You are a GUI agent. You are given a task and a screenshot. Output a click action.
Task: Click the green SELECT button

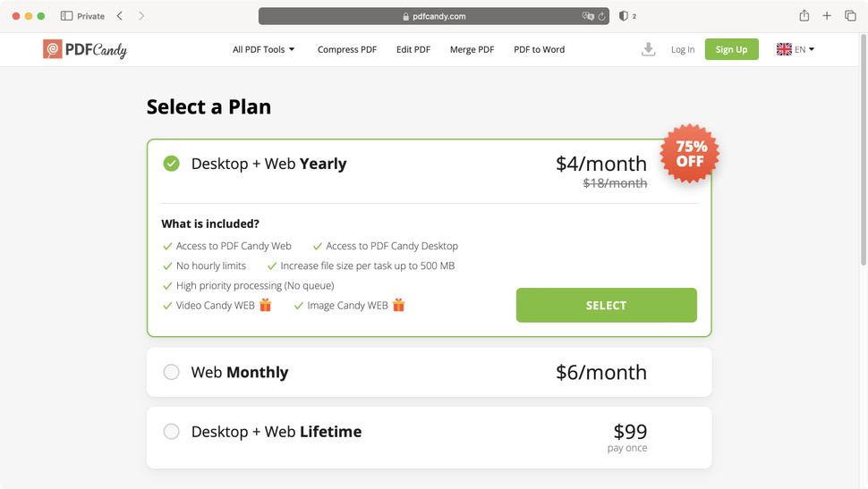606,305
